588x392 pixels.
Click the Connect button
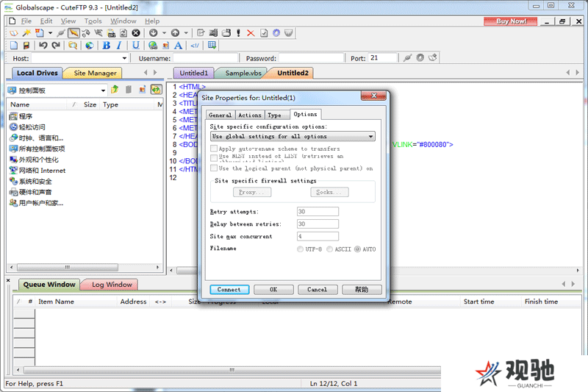click(x=229, y=290)
